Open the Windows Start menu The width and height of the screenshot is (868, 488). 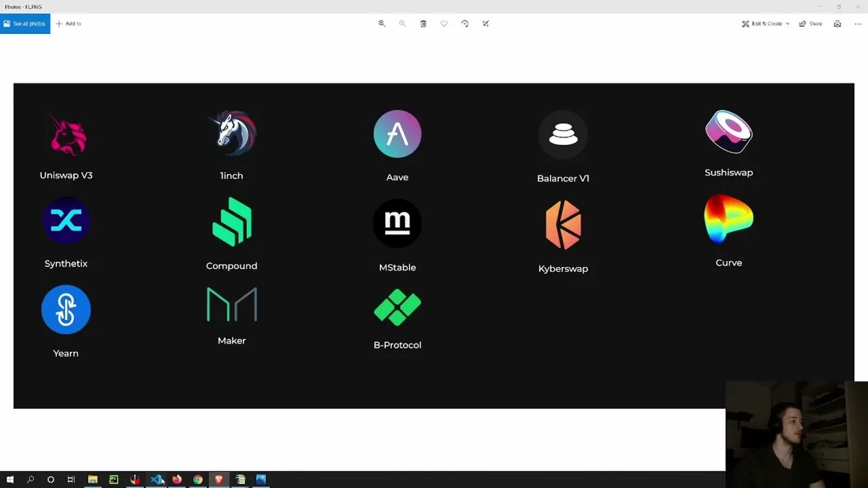tap(9, 479)
